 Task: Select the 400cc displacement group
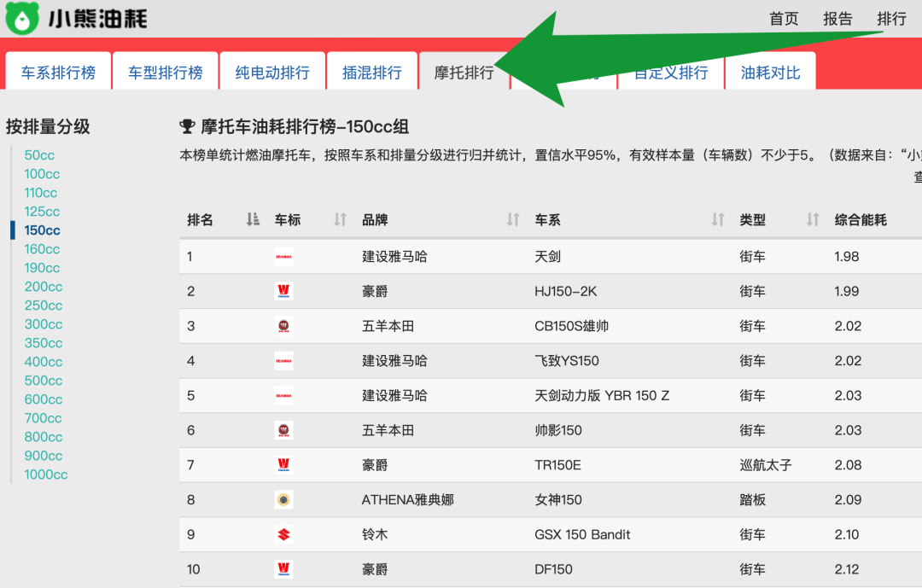click(x=43, y=362)
